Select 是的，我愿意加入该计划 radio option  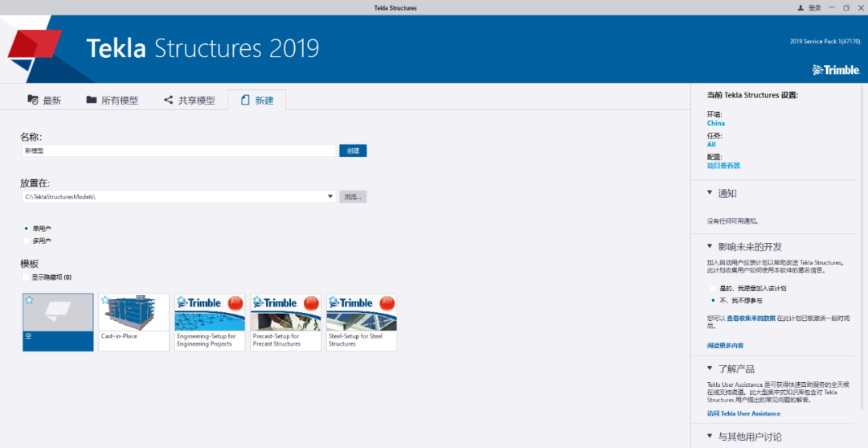point(713,289)
